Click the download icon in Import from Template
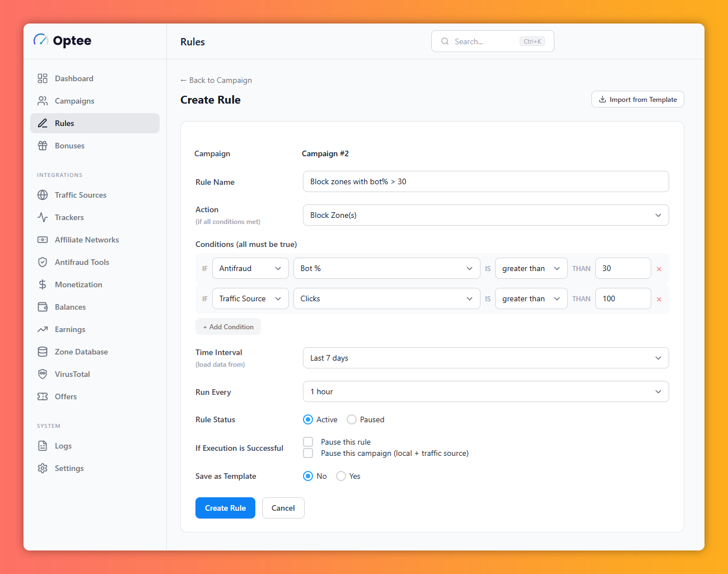 (x=603, y=100)
